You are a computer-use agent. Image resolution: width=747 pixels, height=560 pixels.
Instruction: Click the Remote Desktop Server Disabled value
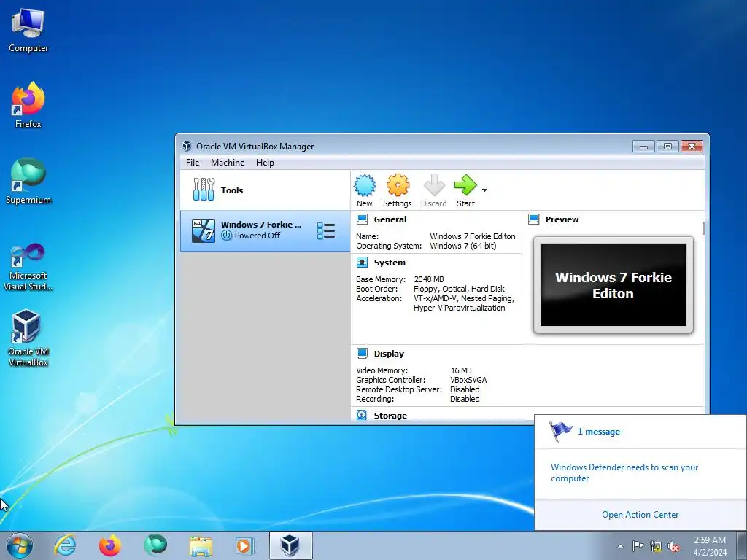tap(465, 389)
